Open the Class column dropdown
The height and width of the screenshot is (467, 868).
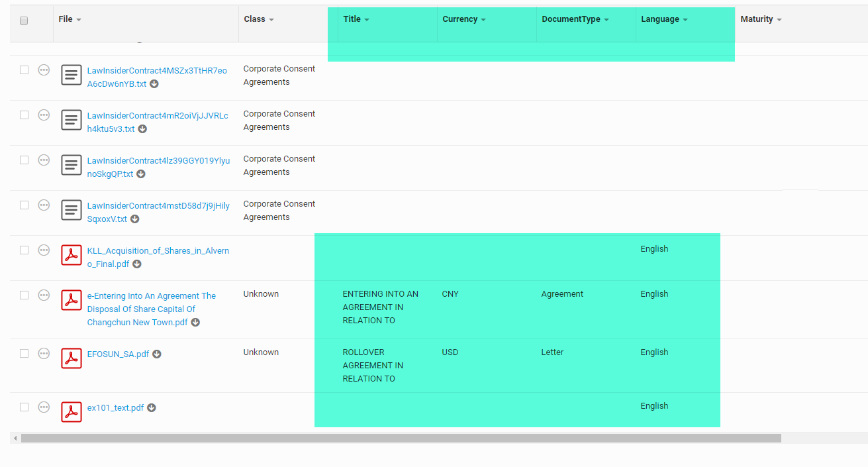coord(271,20)
